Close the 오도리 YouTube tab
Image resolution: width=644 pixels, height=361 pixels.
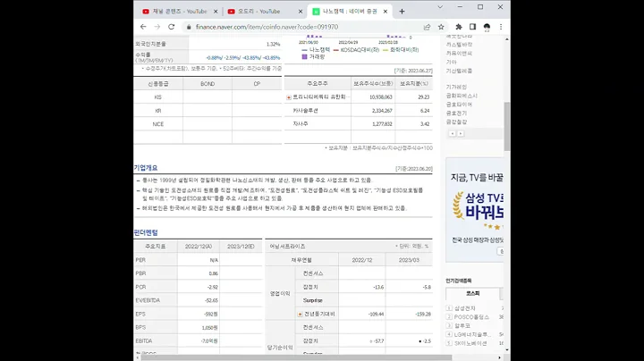click(x=301, y=12)
